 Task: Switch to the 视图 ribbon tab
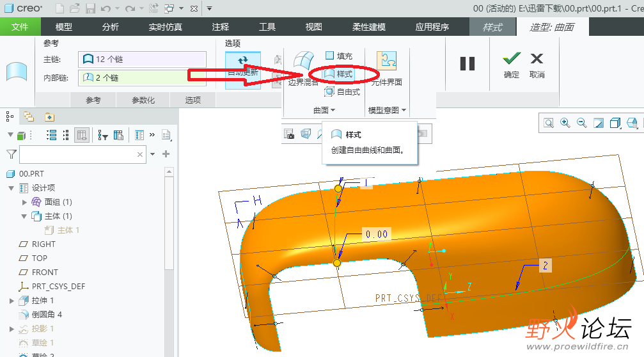(313, 27)
